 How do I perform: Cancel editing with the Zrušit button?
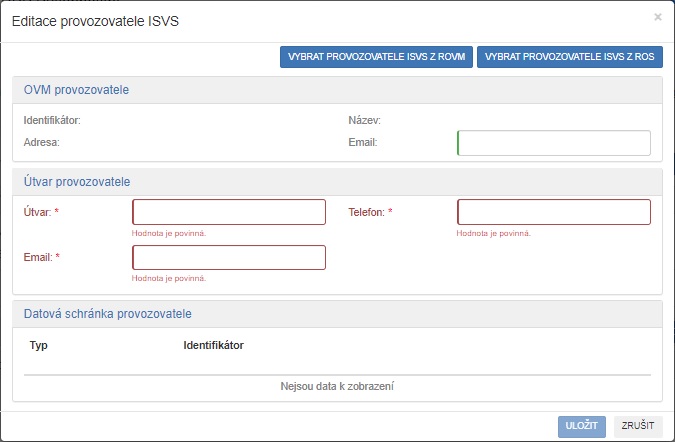638,425
